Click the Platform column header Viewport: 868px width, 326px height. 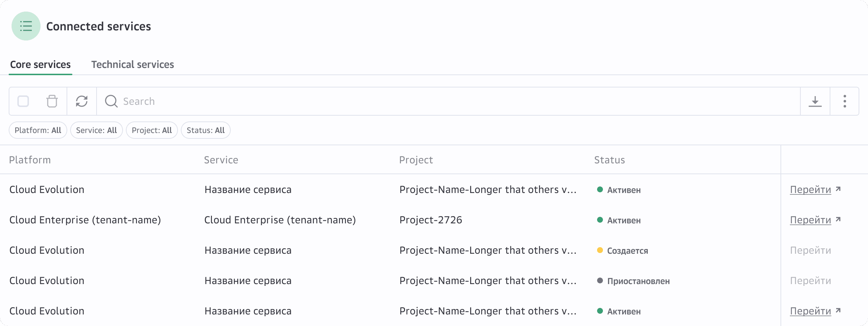30,160
